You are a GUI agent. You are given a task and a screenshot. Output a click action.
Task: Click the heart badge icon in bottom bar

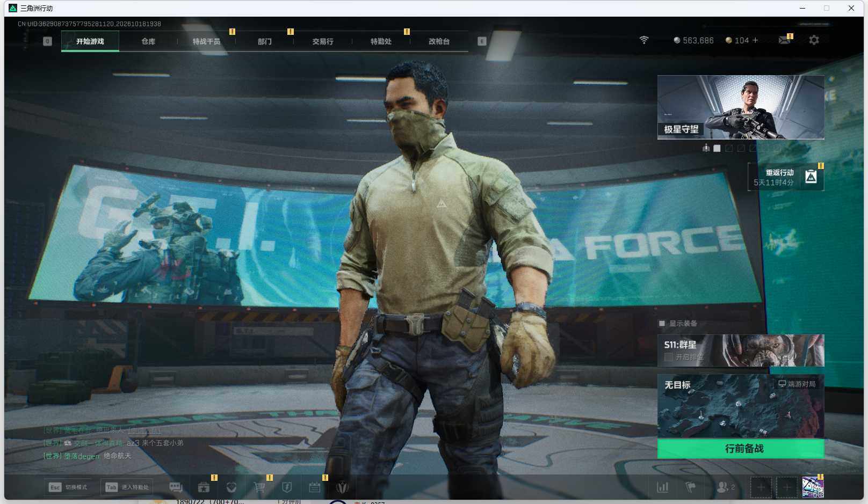[x=232, y=487]
